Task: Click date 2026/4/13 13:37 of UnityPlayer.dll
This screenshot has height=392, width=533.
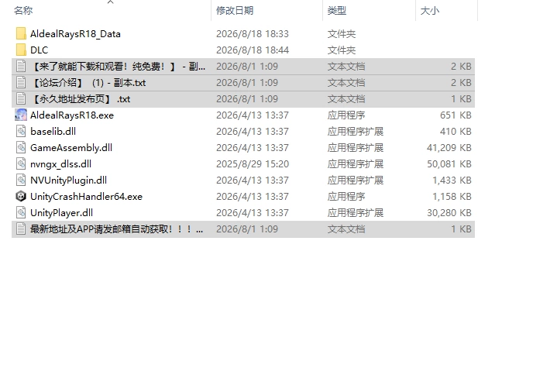Action: pyautogui.click(x=253, y=213)
